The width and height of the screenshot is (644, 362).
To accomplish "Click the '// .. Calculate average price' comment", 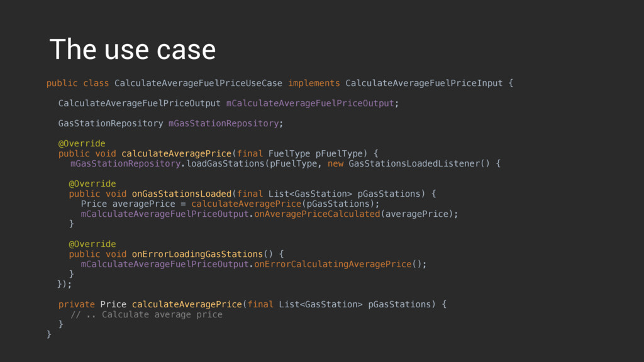I will pyautogui.click(x=147, y=315).
